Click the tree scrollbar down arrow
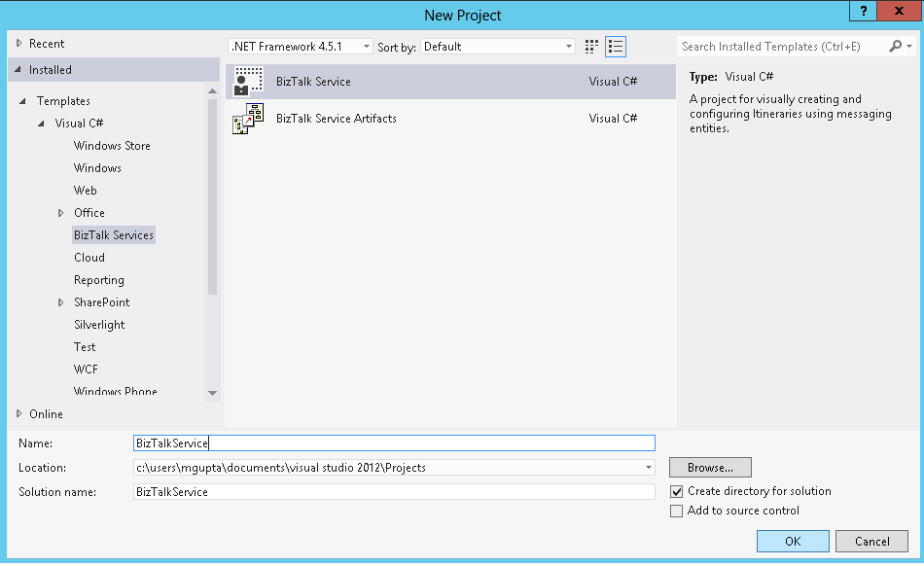924x566 pixels. tap(212, 393)
